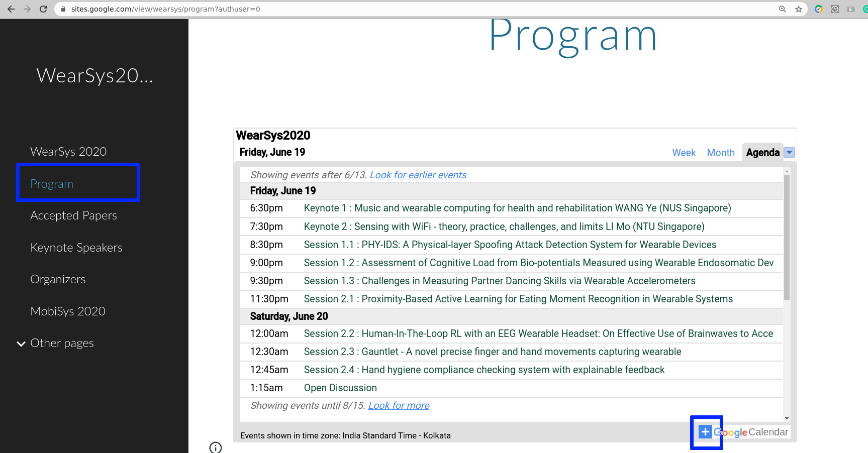The image size is (868, 453).
Task: Click the agenda scrollbar up arrow
Action: pyautogui.click(x=787, y=171)
